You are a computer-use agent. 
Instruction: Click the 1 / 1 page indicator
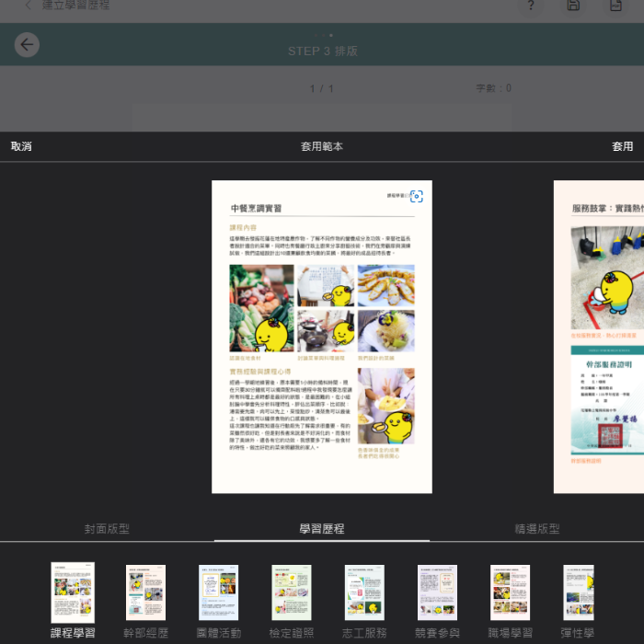[322, 88]
